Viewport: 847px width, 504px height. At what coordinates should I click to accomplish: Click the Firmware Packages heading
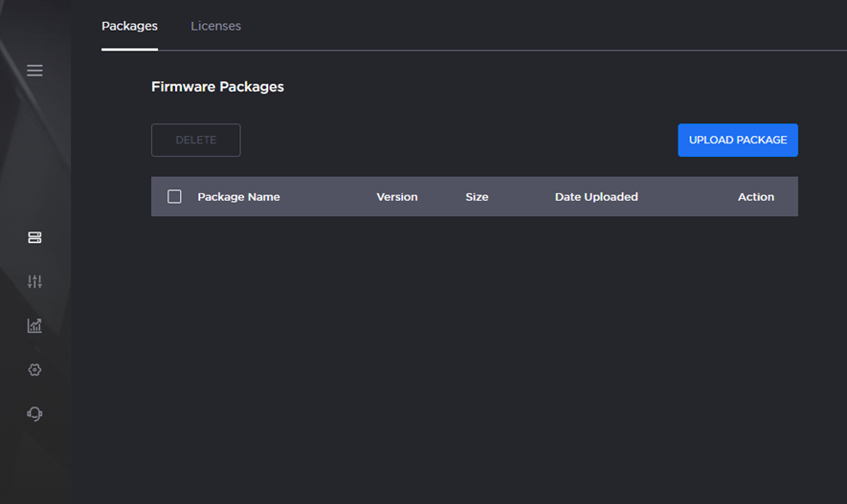[x=217, y=87]
